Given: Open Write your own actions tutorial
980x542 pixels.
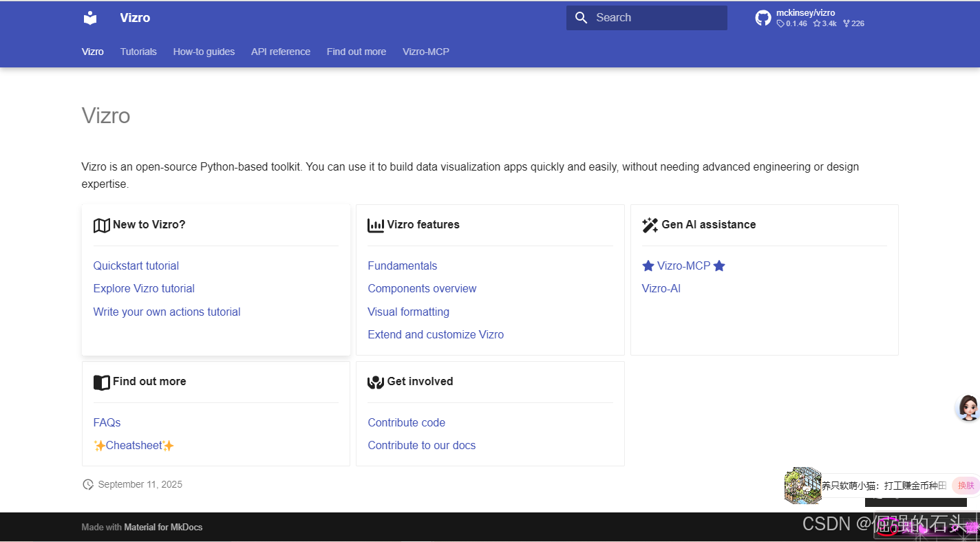Looking at the screenshot, I should (167, 312).
